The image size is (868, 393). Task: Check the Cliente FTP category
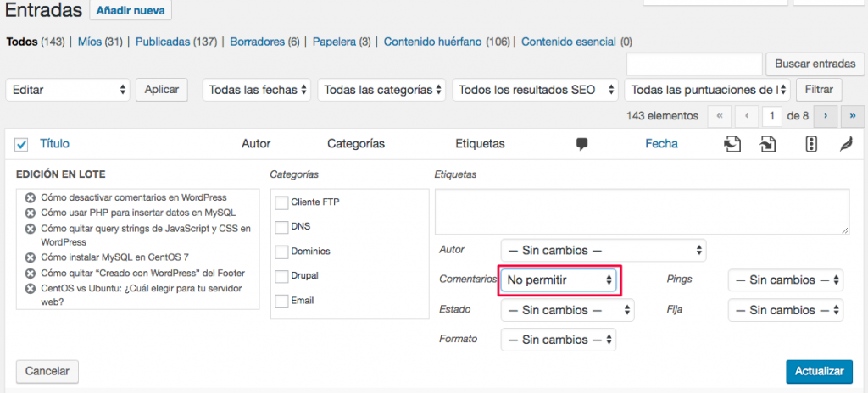[281, 202]
